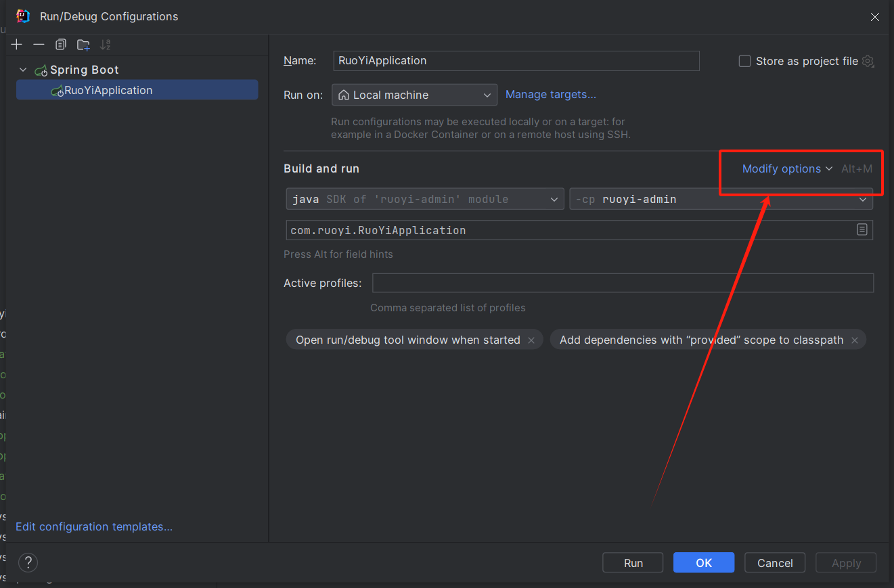Open the Run on Local machine dropdown

(414, 95)
